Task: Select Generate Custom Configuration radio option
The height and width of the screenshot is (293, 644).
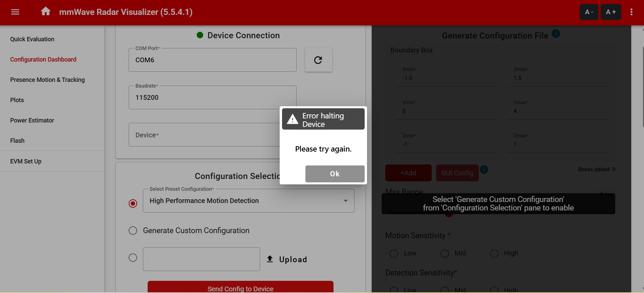Action: click(133, 231)
